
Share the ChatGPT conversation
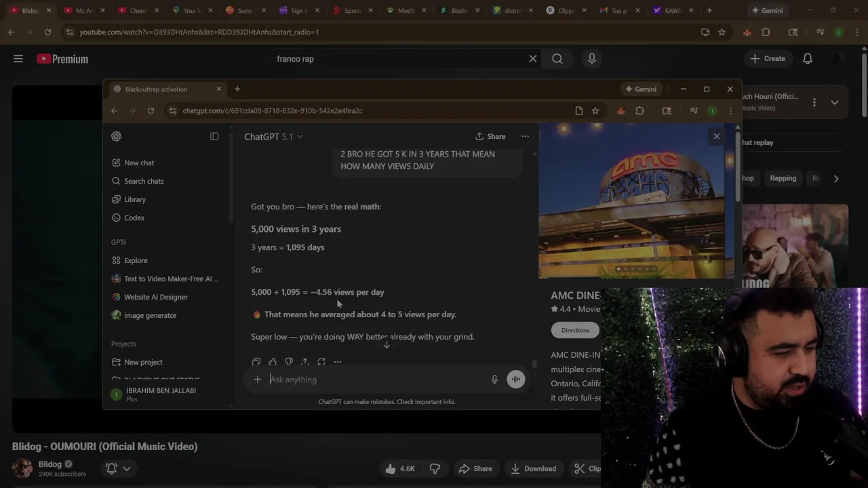click(490, 136)
